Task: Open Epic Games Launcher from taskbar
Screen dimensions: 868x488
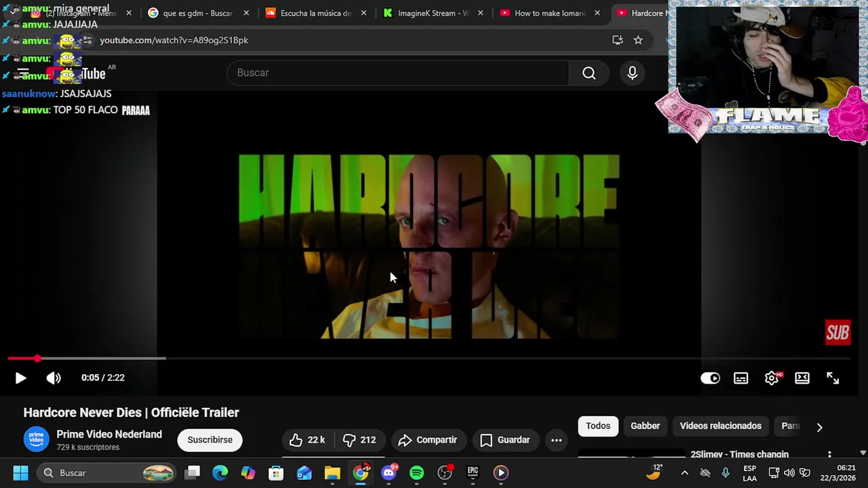Action: (473, 472)
